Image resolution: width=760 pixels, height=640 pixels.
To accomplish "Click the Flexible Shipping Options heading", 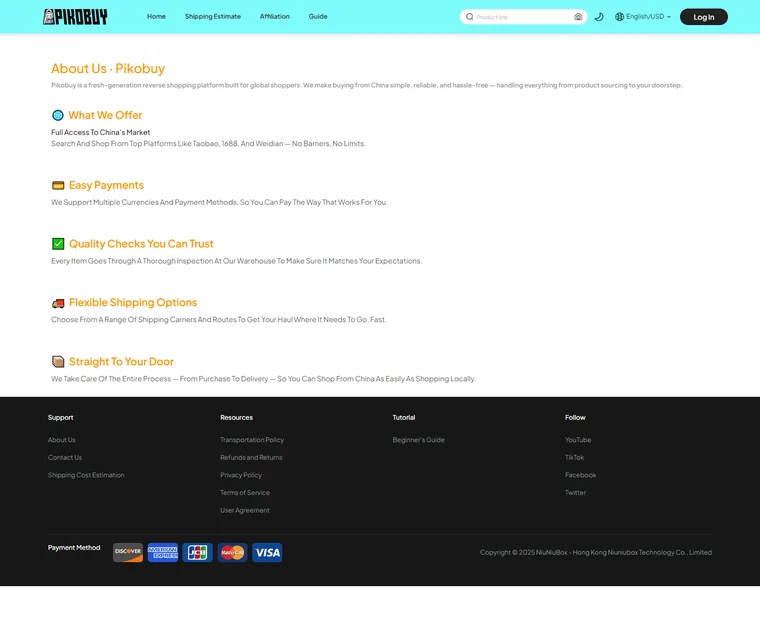I will point(133,303).
